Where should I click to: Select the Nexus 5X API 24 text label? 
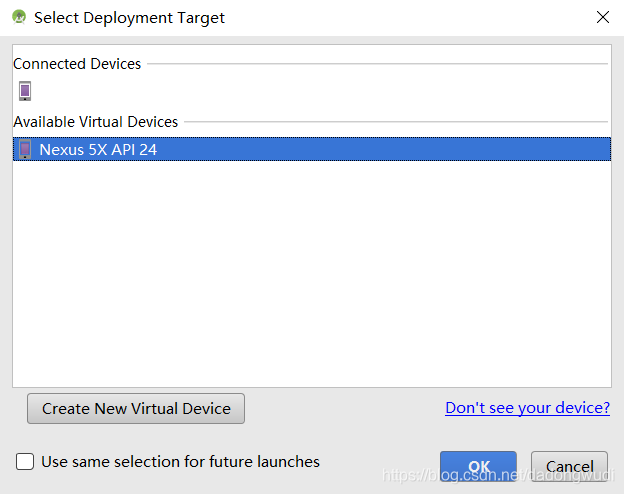pos(98,150)
